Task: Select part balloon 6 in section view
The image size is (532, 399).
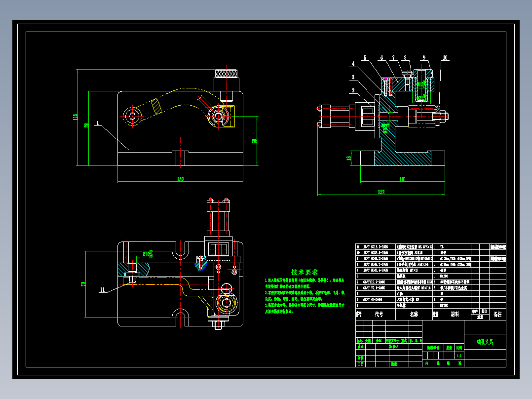Action: point(381,58)
